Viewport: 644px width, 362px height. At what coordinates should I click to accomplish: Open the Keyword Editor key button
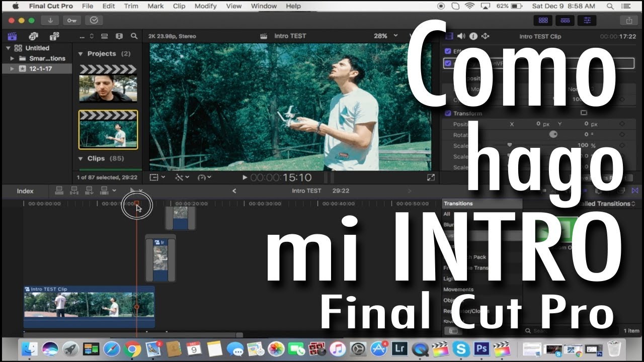[72, 21]
